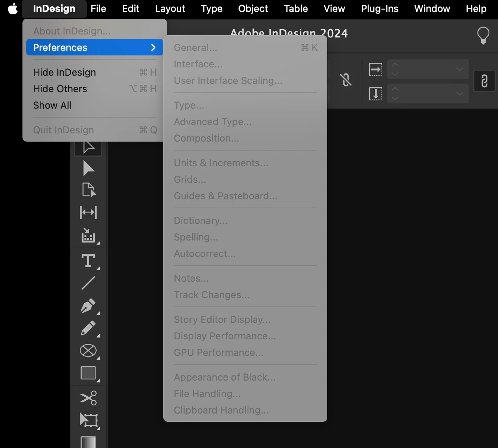Image resolution: width=498 pixels, height=448 pixels.
Task: Open Advanced Type... preferences
Action: coord(245,122)
